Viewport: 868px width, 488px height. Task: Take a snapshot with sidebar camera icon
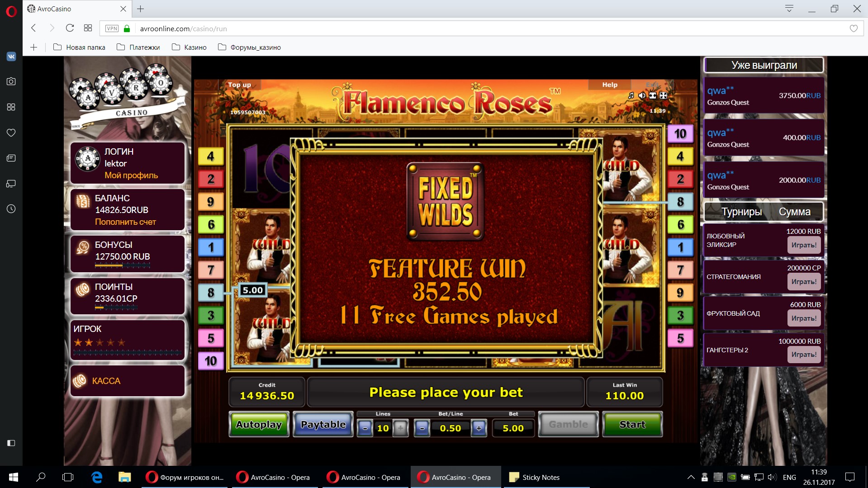point(11,81)
